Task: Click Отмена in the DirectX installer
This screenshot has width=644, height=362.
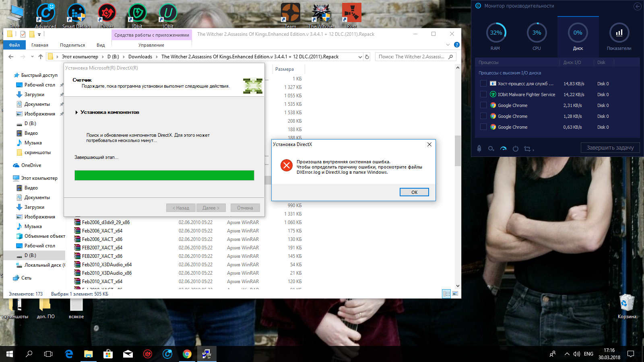Action: pyautogui.click(x=245, y=208)
